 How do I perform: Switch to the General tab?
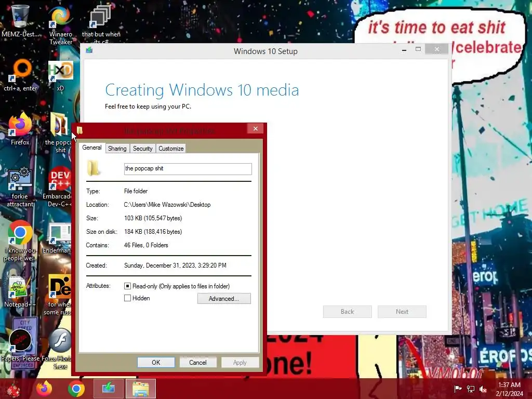point(92,148)
